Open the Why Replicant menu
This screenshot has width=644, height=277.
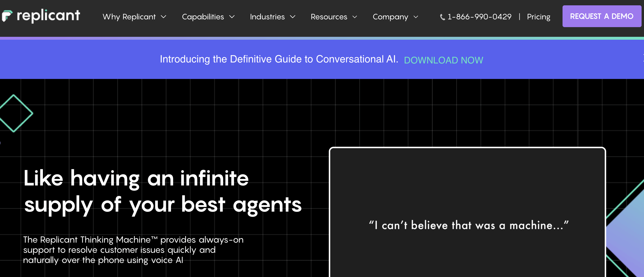pos(129,17)
